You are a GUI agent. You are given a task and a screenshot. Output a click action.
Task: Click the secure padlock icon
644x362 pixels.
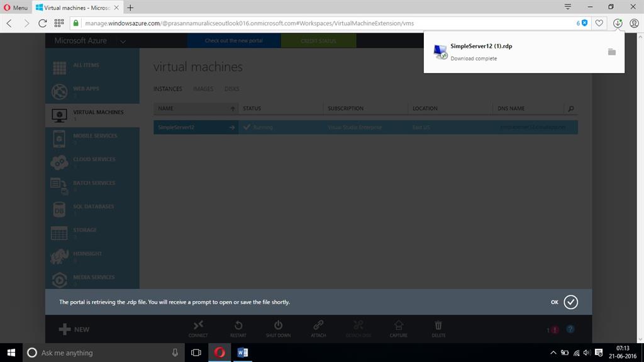point(76,23)
